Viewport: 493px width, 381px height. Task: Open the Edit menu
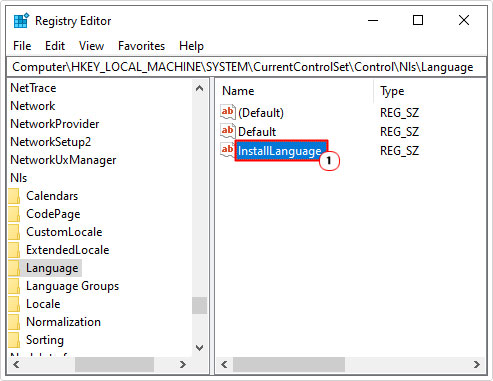pos(55,46)
